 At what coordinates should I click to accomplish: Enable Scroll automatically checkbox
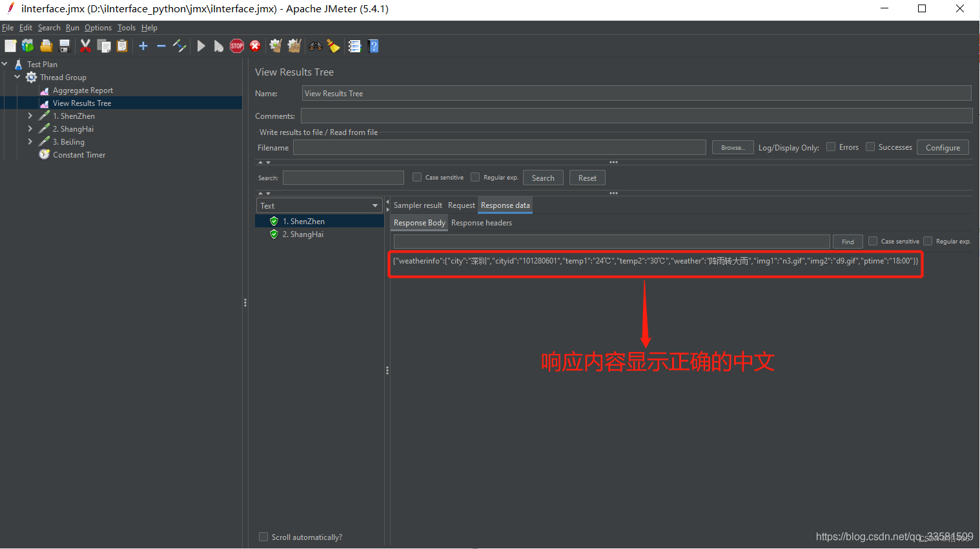[263, 537]
